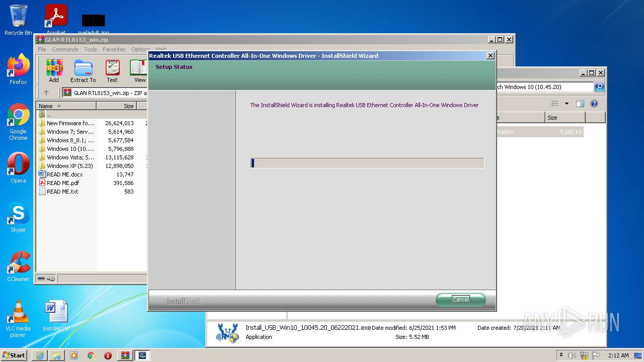Viewport: 644px width, 362px height.
Task: Open the WinRAR File menu
Action: (x=42, y=49)
